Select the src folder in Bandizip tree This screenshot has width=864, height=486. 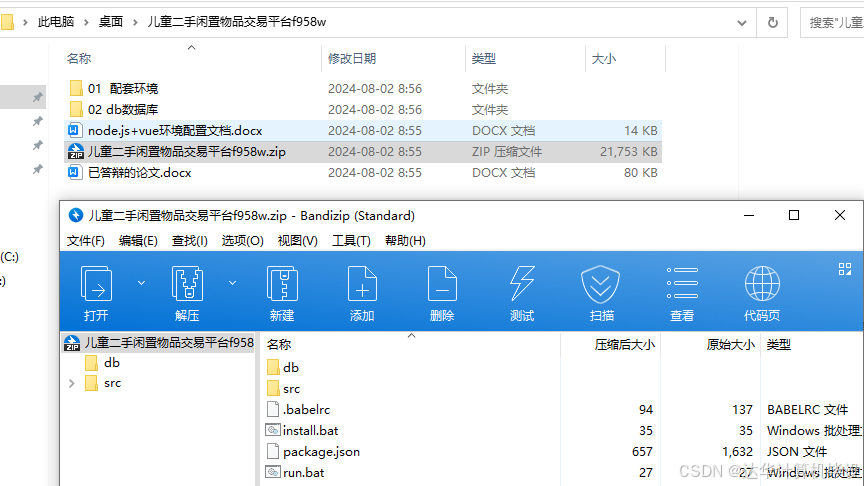(x=103, y=383)
